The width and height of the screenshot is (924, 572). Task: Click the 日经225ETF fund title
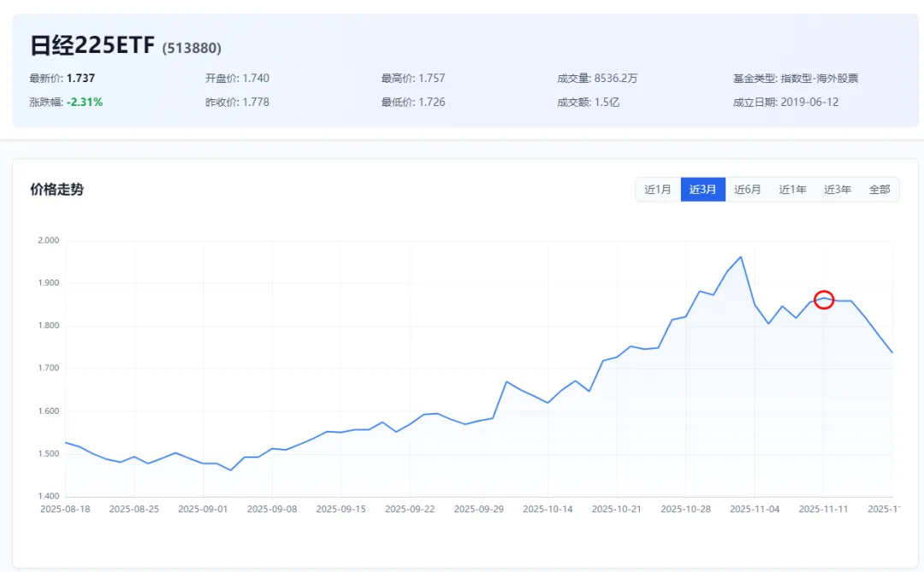tap(93, 46)
